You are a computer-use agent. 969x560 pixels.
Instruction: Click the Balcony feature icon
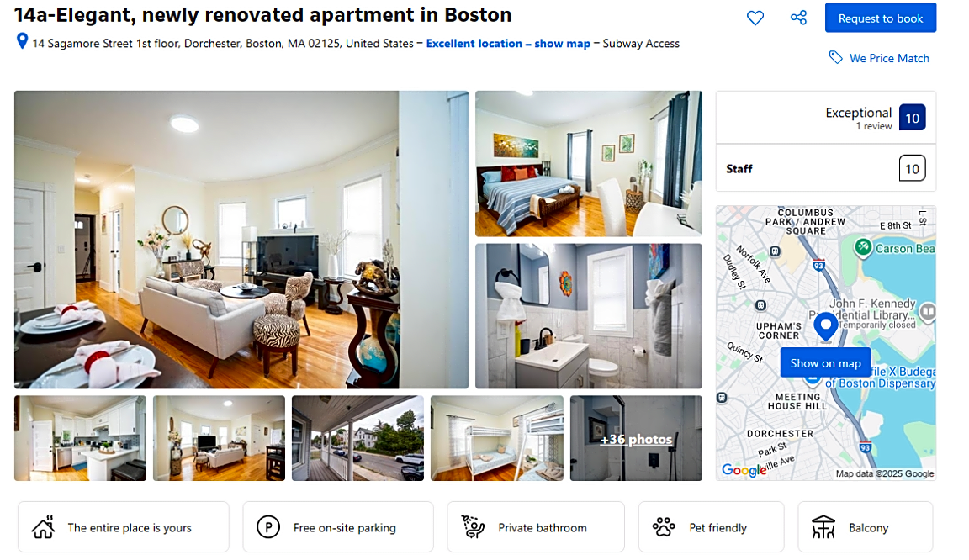(823, 527)
